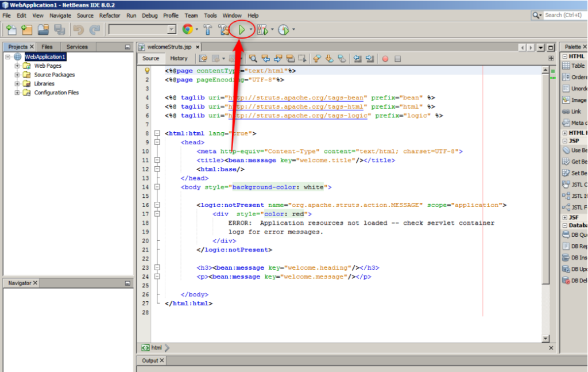Click the Last Edit icon in editor toolbar
588x372 pixels.
pos(203,59)
